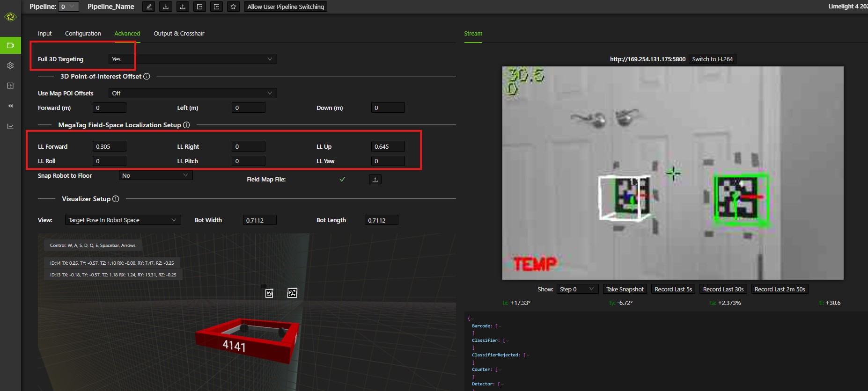Click the ta +2.373% readout
Viewport: 868px width, 391px height.
tap(726, 303)
